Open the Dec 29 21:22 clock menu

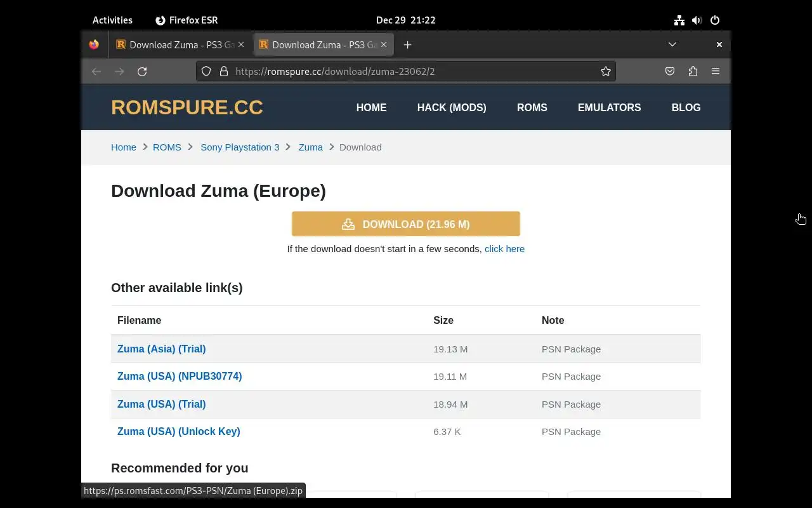coord(406,20)
